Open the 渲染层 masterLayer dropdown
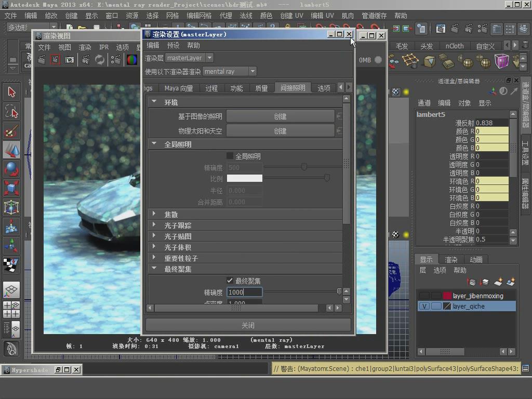 (189, 58)
